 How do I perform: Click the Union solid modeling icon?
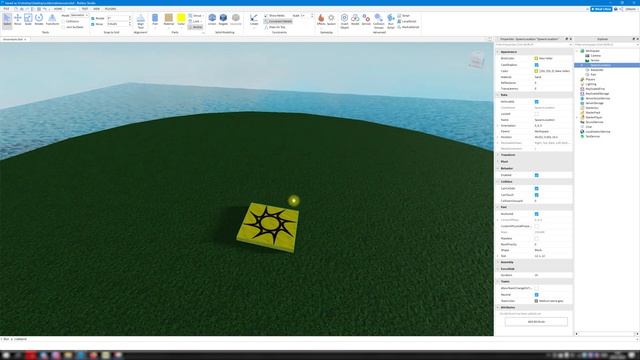pos(212,20)
